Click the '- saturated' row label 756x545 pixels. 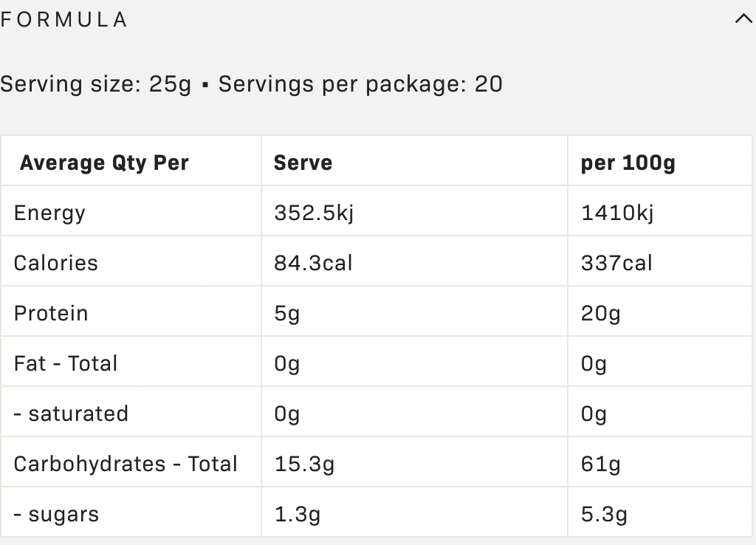coord(71,414)
